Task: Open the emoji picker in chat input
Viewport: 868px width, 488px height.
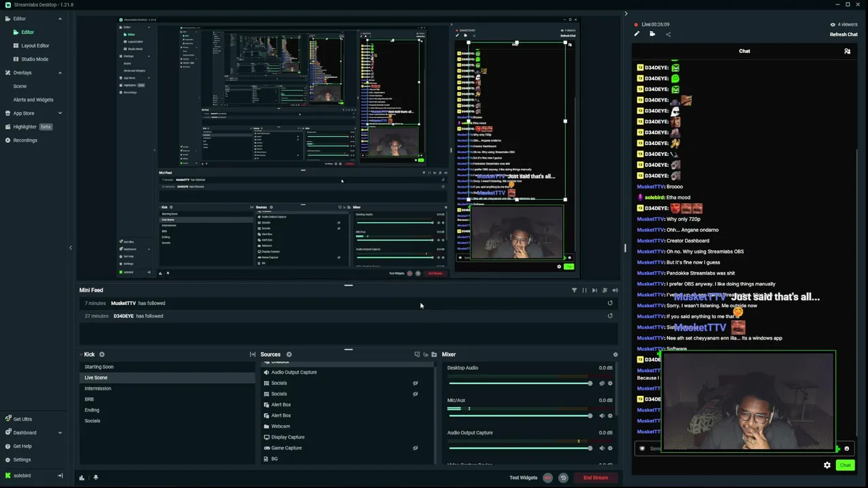Action: pos(846,449)
